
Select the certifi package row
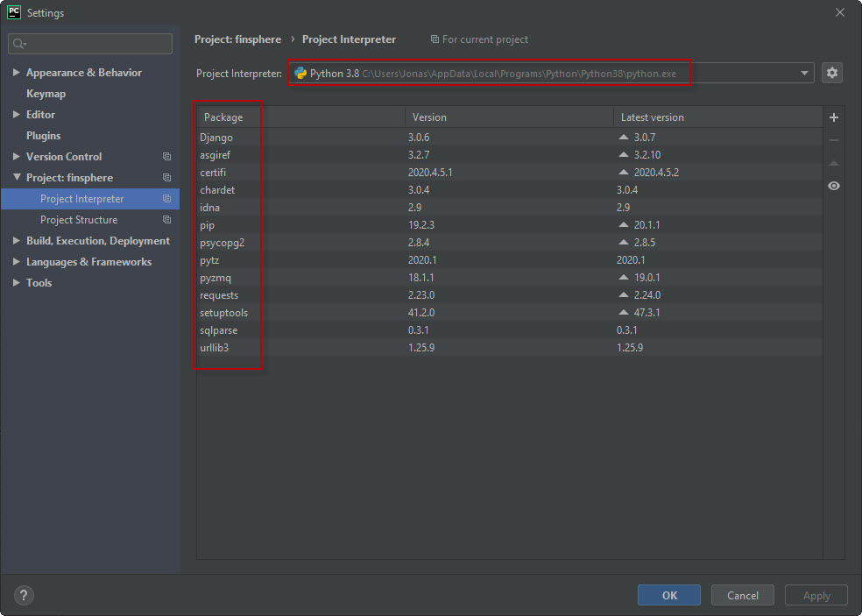[510, 172]
